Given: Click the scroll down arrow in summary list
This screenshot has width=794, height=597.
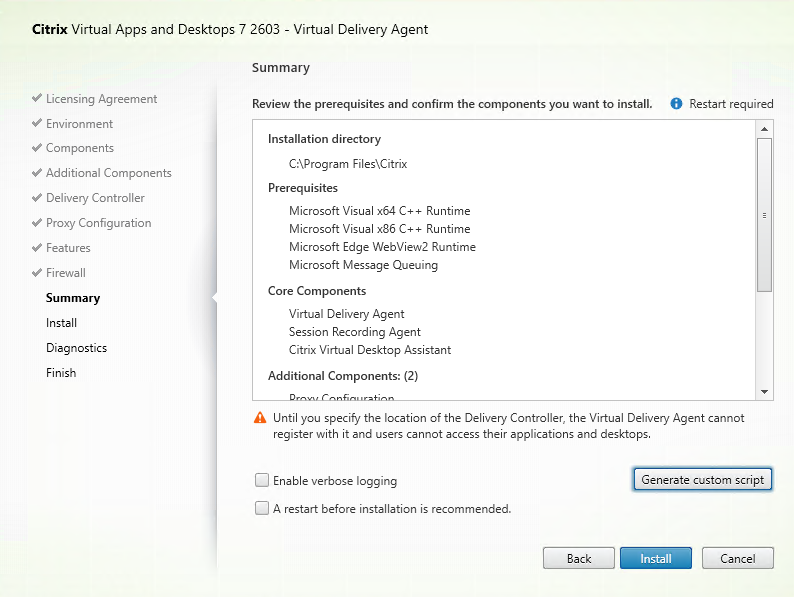Looking at the screenshot, I should 764,392.
